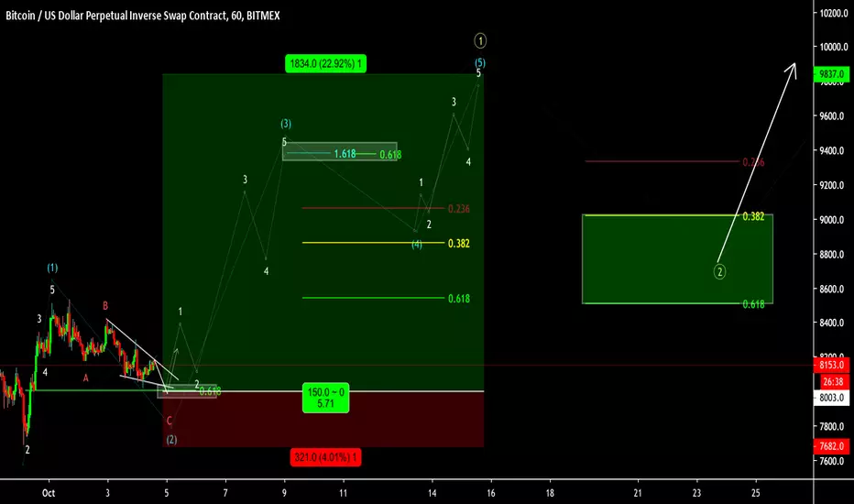Click the 10200.0 price axis label
The height and width of the screenshot is (504, 854).
833,13
